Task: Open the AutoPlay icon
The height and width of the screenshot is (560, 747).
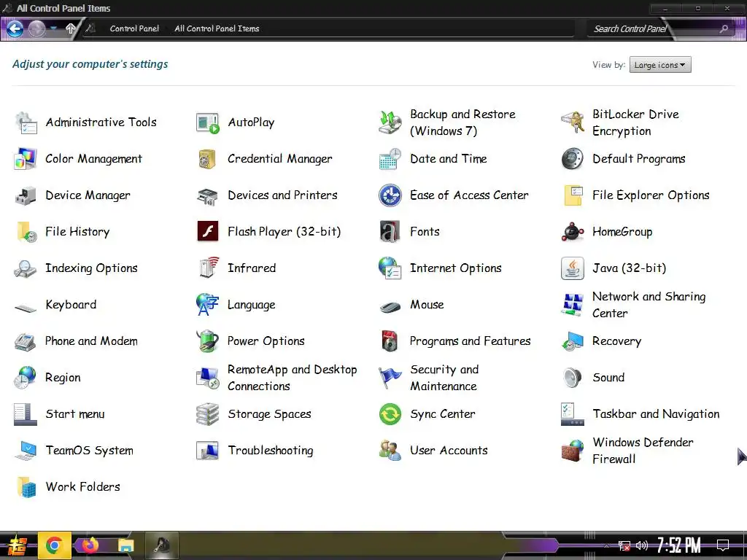Action: click(208, 122)
